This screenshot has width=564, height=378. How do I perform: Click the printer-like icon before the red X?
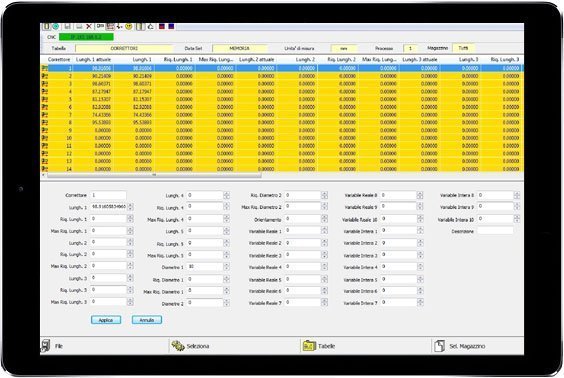coord(79,26)
